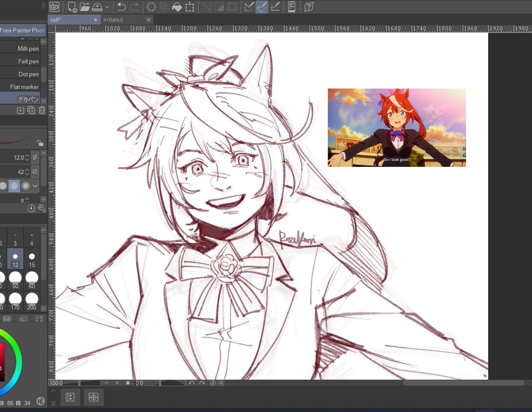
Task: Click opacity stepper at 42
Action: coord(27,172)
